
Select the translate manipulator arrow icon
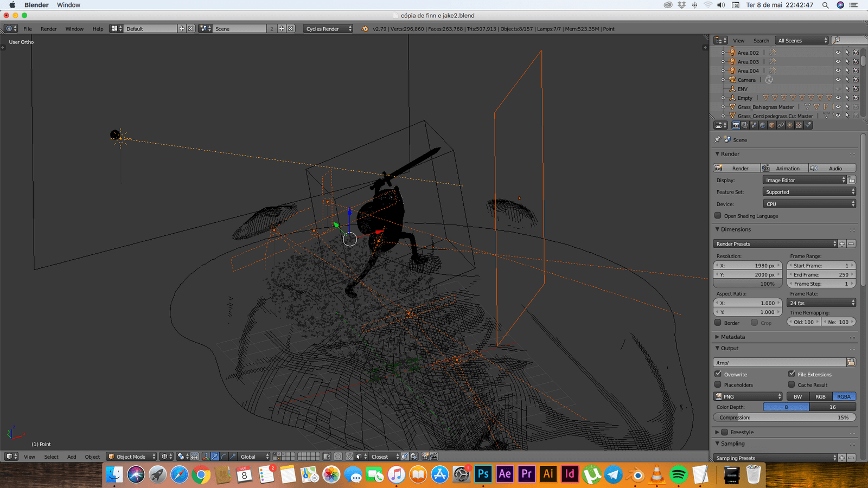point(215,457)
